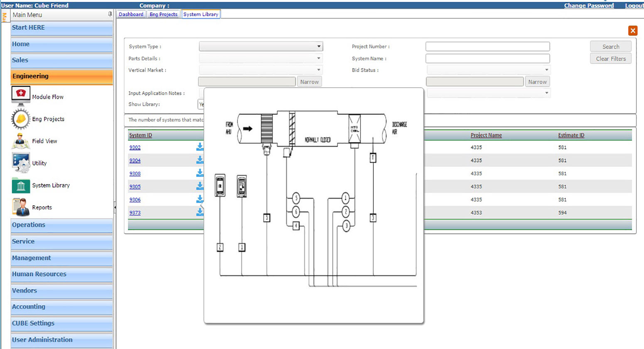Click the Clear Filters button
644x349 pixels.
click(610, 59)
